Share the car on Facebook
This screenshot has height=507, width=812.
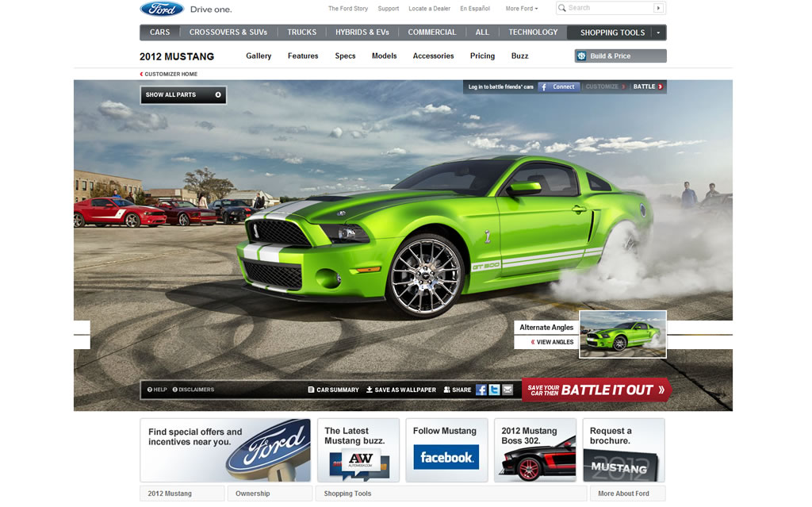481,390
